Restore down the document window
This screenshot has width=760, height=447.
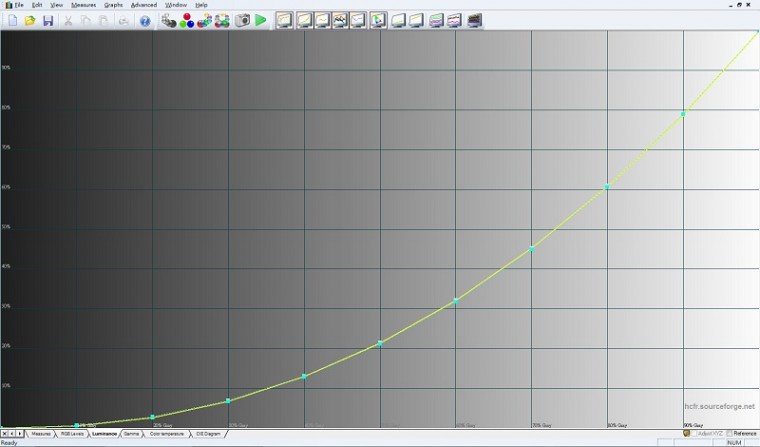pyautogui.click(x=740, y=4)
